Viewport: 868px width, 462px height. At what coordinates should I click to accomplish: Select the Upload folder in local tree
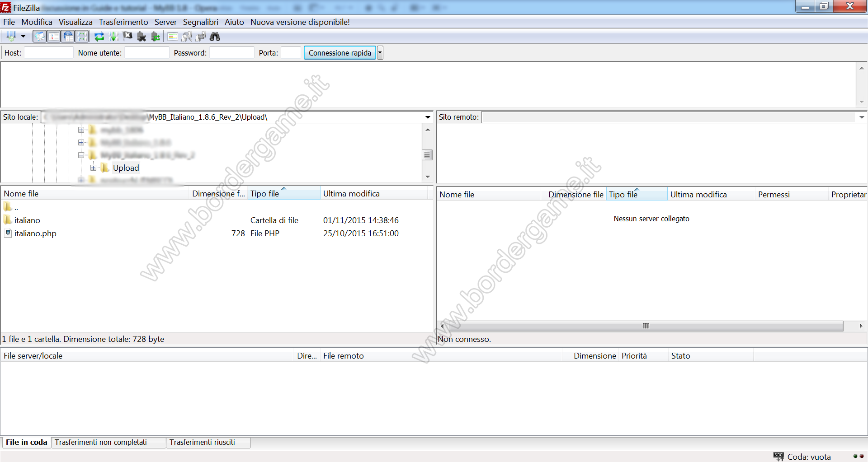126,168
